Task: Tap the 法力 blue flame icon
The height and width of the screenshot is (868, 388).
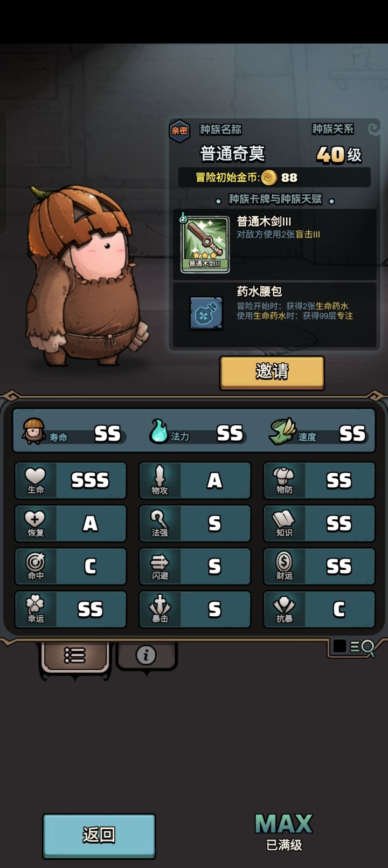Action: [x=158, y=431]
